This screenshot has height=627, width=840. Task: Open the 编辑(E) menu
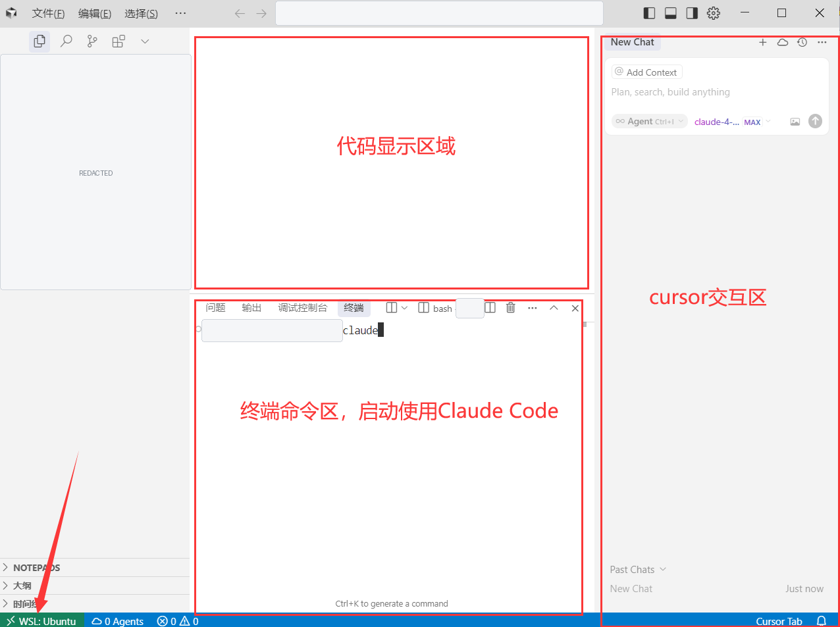tap(95, 13)
